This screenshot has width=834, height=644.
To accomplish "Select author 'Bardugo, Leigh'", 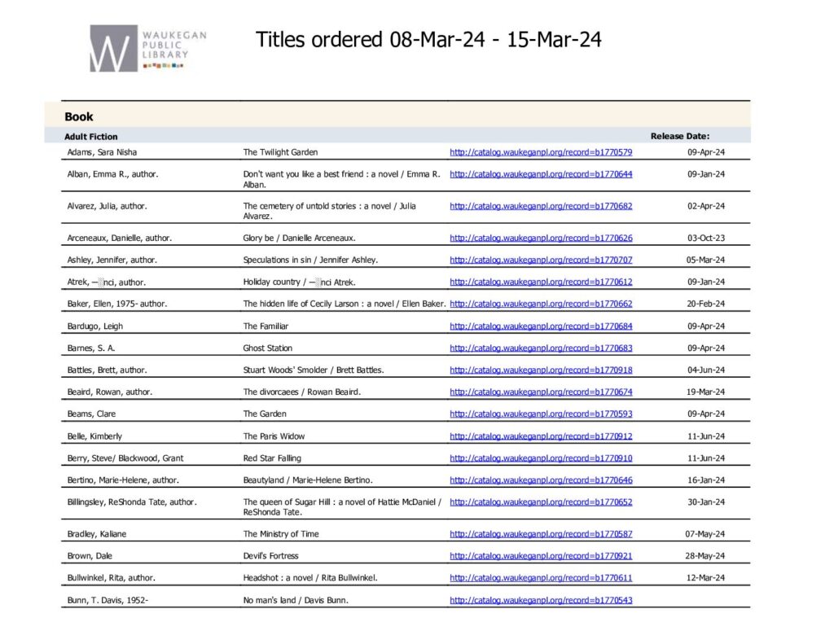I will click(x=95, y=326).
